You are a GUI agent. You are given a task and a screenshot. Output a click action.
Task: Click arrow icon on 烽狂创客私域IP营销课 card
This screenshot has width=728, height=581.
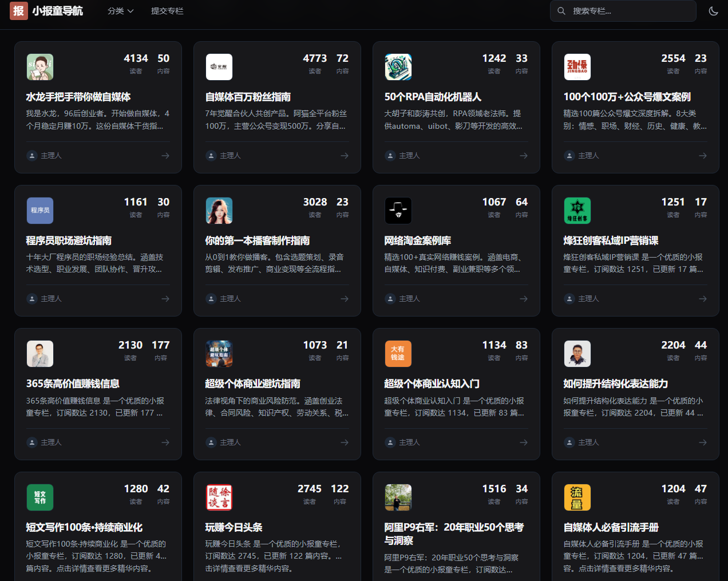pos(703,299)
